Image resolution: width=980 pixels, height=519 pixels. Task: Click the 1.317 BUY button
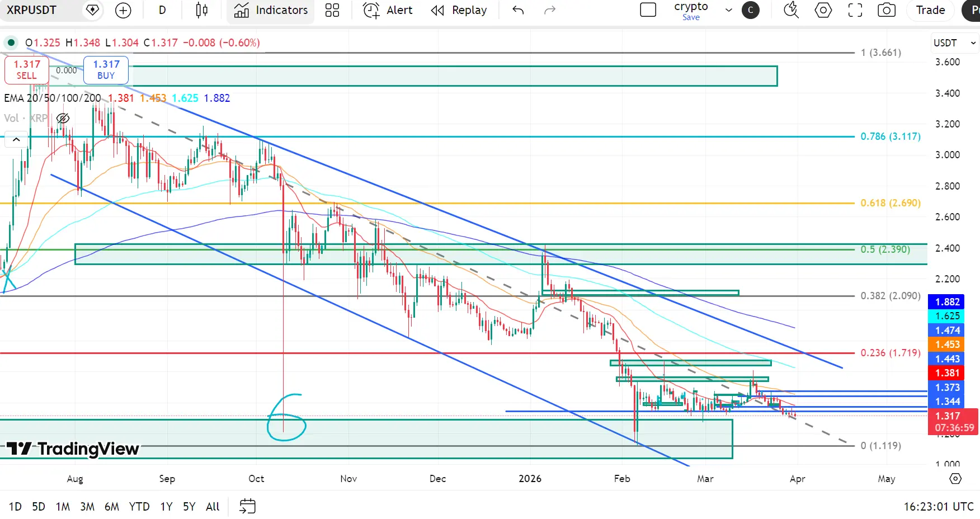106,70
